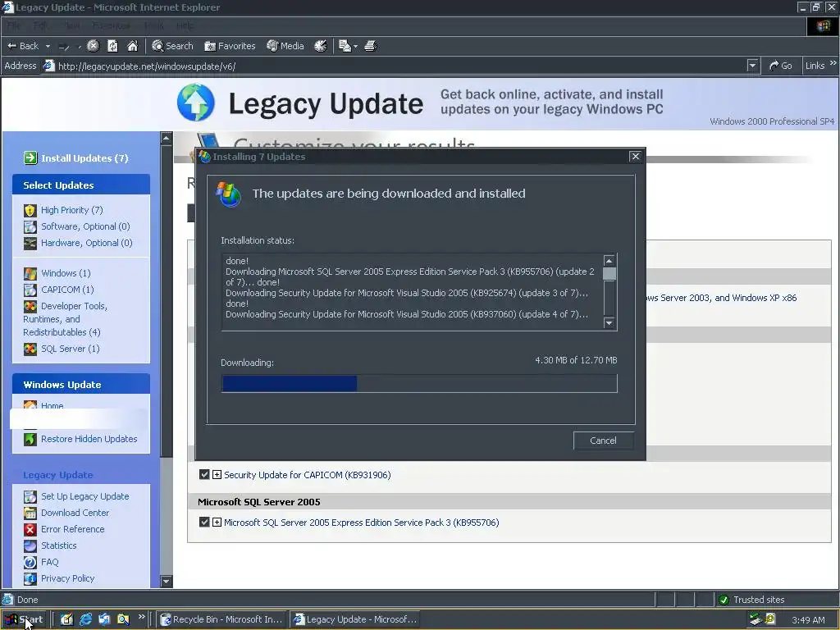Uncheck Security Update for CAPICOM (KB931906)
This screenshot has width=840, height=630.
pos(204,474)
